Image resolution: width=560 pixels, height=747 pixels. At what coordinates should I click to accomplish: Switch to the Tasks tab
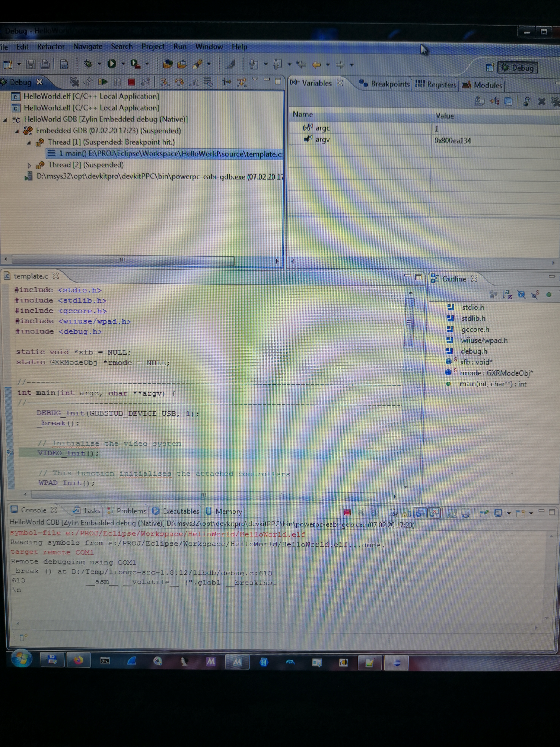pyautogui.click(x=87, y=510)
